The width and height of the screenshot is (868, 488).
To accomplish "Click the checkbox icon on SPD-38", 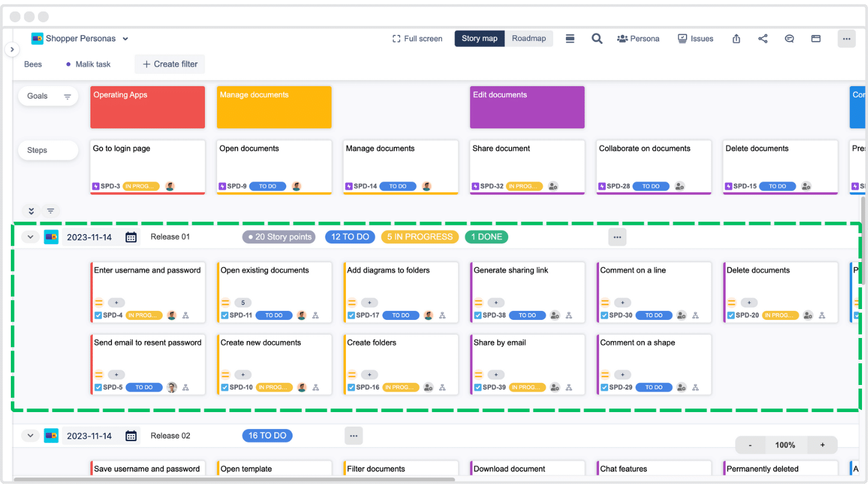I will pos(478,315).
